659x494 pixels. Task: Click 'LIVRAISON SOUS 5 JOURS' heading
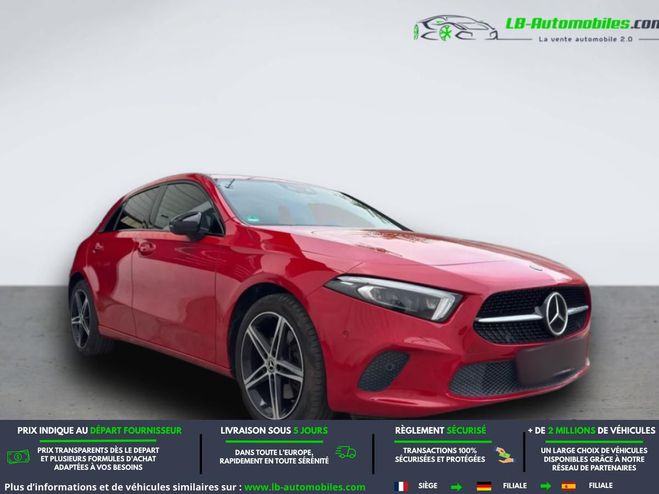pyautogui.click(x=274, y=431)
